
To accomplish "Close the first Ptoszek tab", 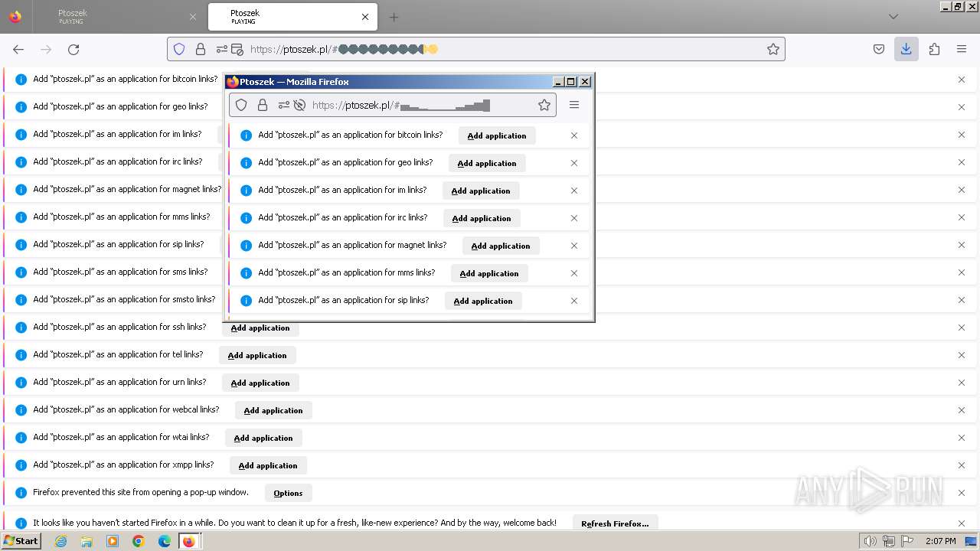I will tap(193, 17).
